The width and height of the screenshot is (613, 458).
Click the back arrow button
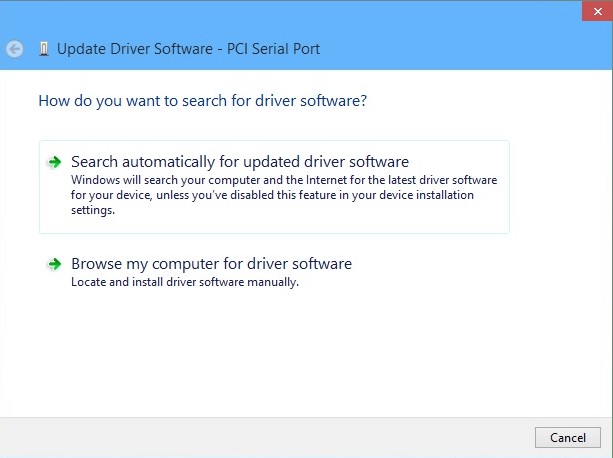pos(14,48)
